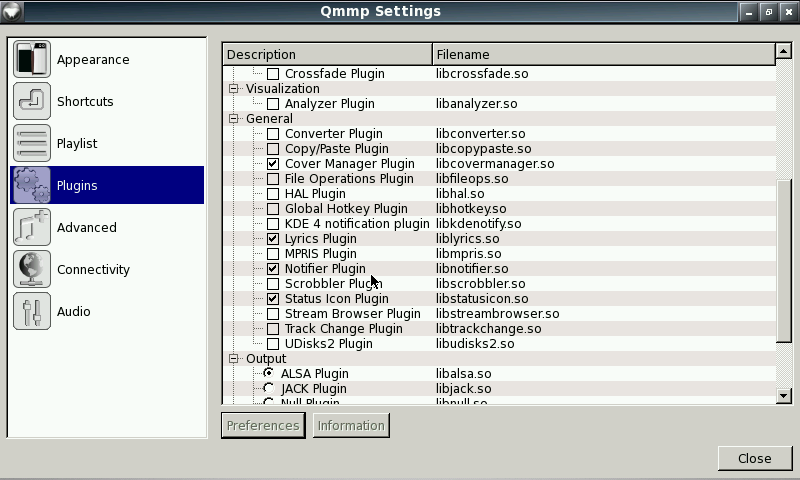Click the Preferences button

tap(263, 425)
